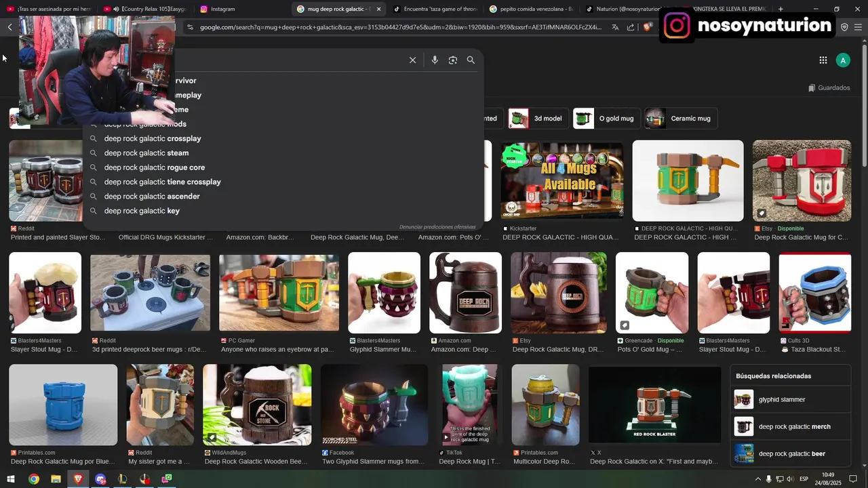Clear the search box with the X icon
Viewport: 868px width, 488px height.
pos(412,60)
